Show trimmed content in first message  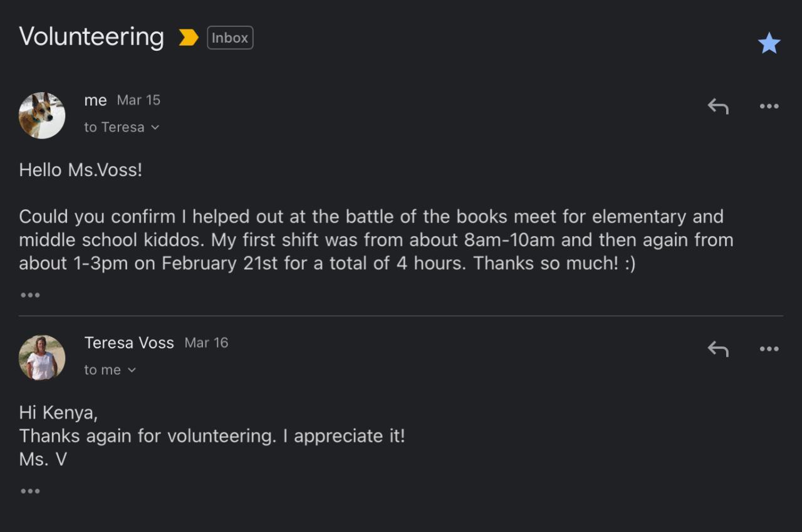tap(30, 295)
